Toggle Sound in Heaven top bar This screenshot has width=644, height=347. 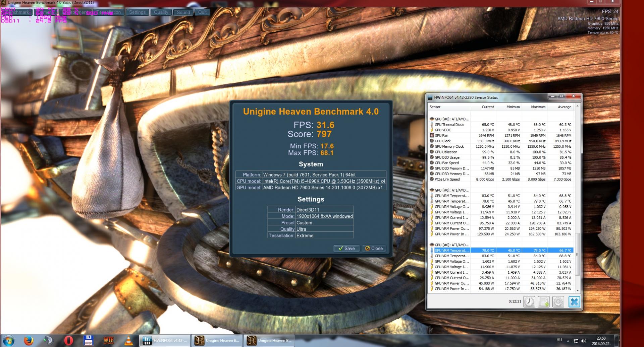click(x=183, y=12)
